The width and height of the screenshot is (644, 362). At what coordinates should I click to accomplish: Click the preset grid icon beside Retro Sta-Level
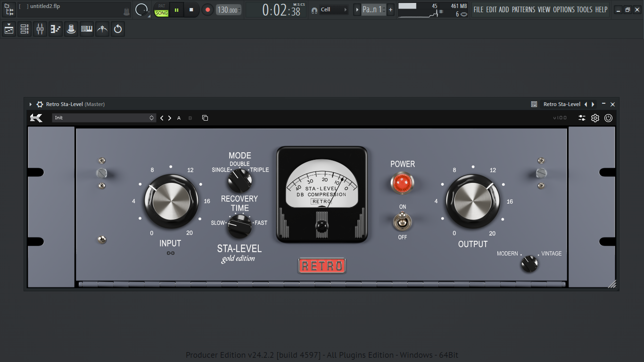click(x=534, y=104)
